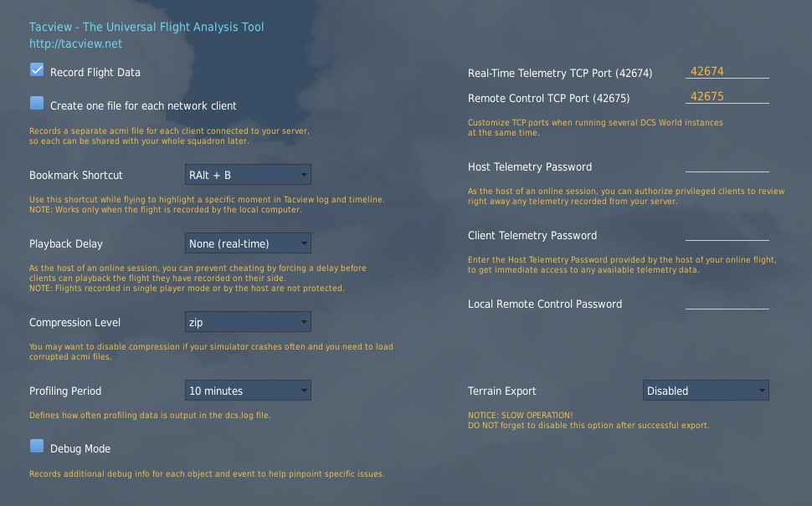Open the Compression Level dropdown
This screenshot has width=812, height=506.
point(248,322)
